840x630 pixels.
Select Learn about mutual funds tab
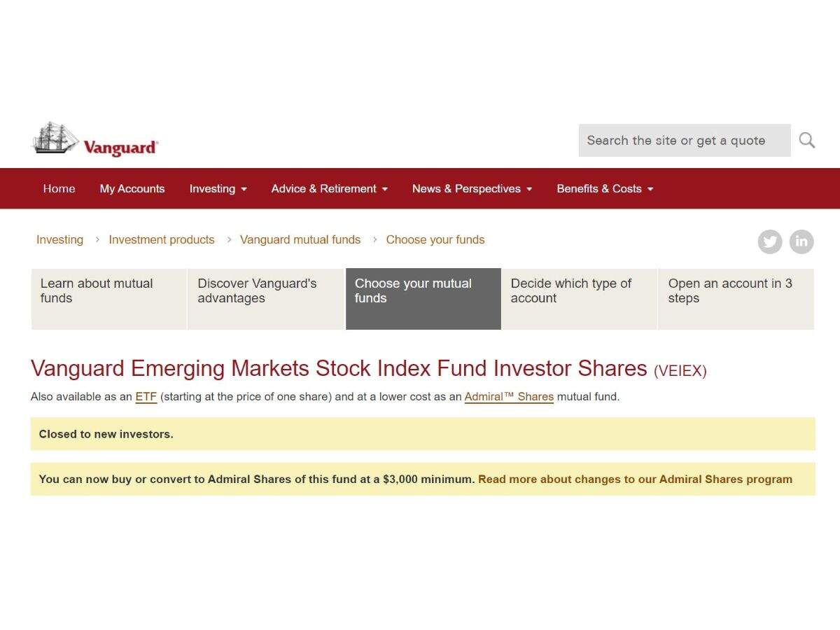(109, 299)
